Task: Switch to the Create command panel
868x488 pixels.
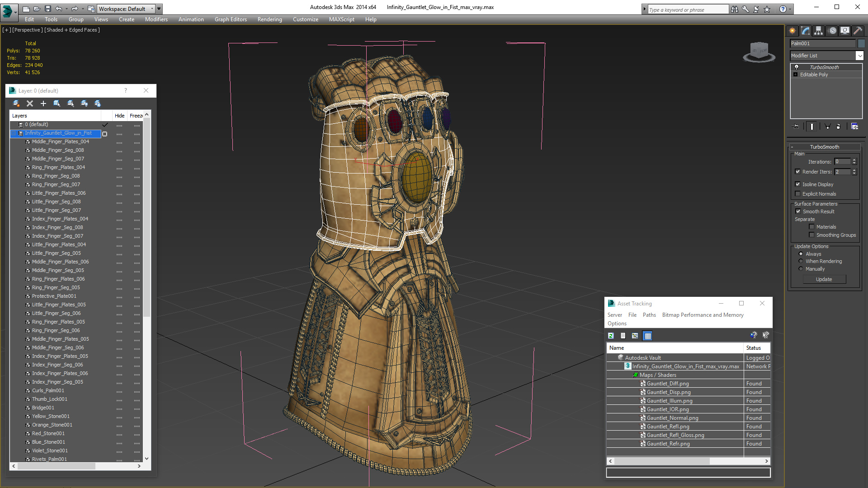Action: coord(793,31)
